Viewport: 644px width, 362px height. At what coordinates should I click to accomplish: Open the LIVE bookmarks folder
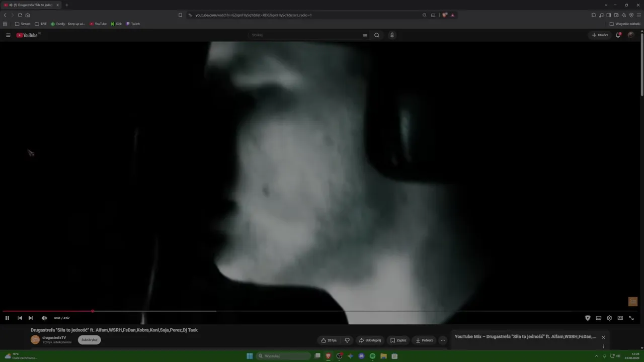click(x=41, y=24)
